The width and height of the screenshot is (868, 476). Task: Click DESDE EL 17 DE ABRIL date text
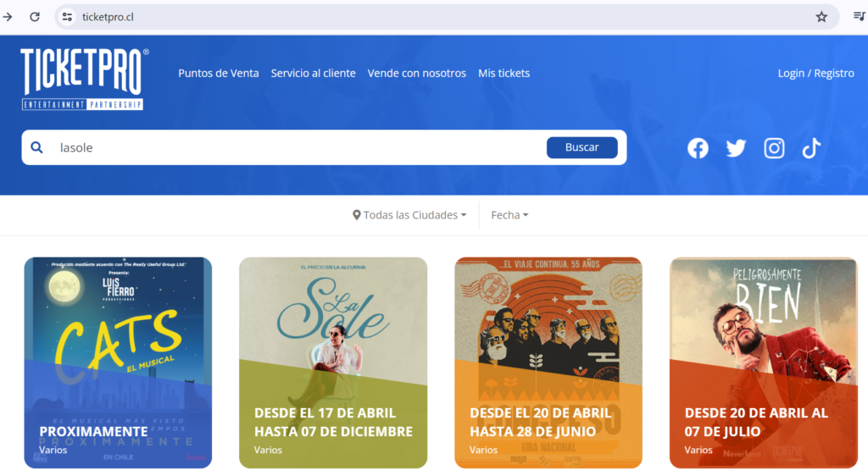[x=325, y=413]
